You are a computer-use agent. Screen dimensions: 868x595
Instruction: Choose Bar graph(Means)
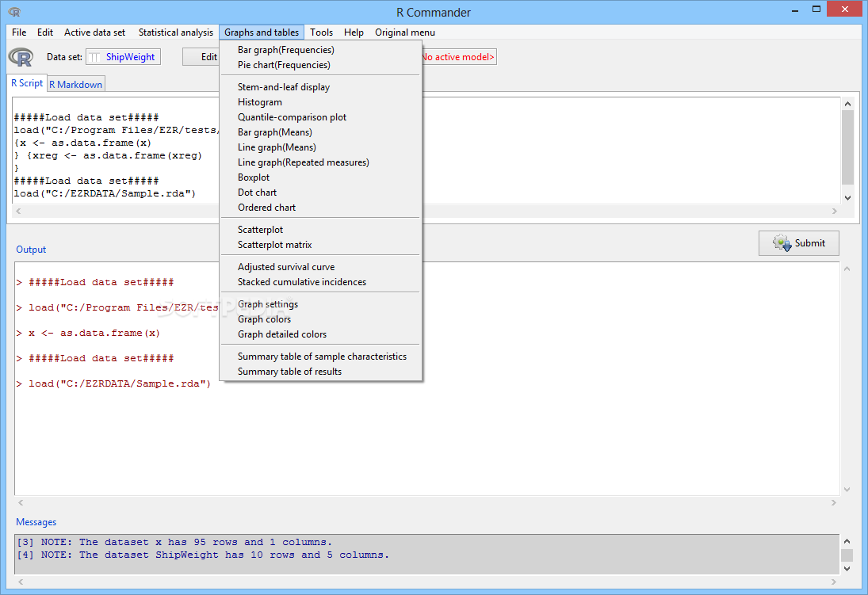coord(321,132)
